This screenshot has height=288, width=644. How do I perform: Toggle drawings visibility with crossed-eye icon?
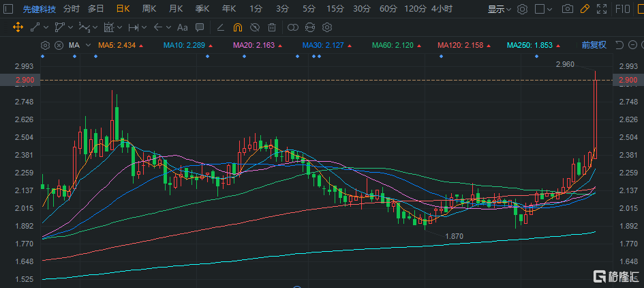tap(255, 28)
